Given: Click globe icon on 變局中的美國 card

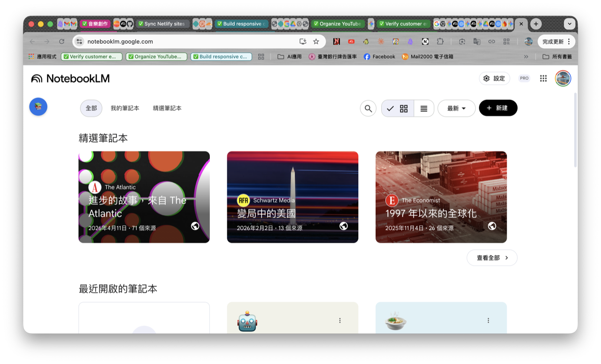Looking at the screenshot, I should (344, 226).
